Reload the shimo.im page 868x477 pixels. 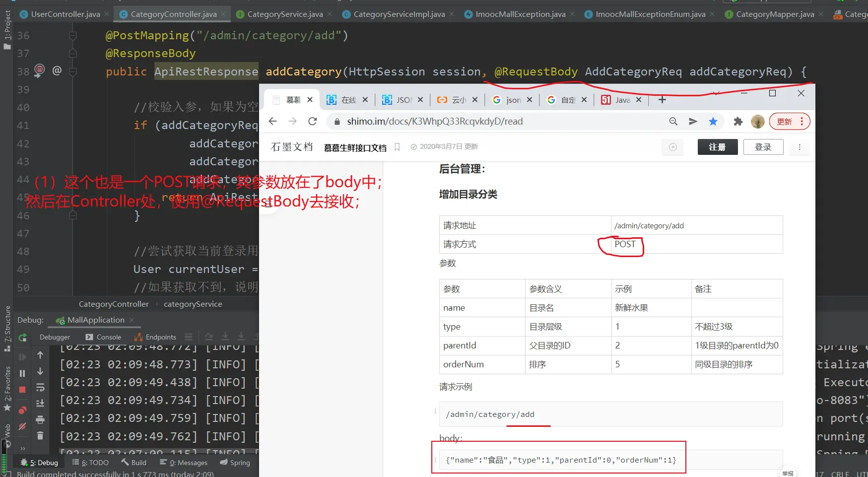tap(313, 122)
